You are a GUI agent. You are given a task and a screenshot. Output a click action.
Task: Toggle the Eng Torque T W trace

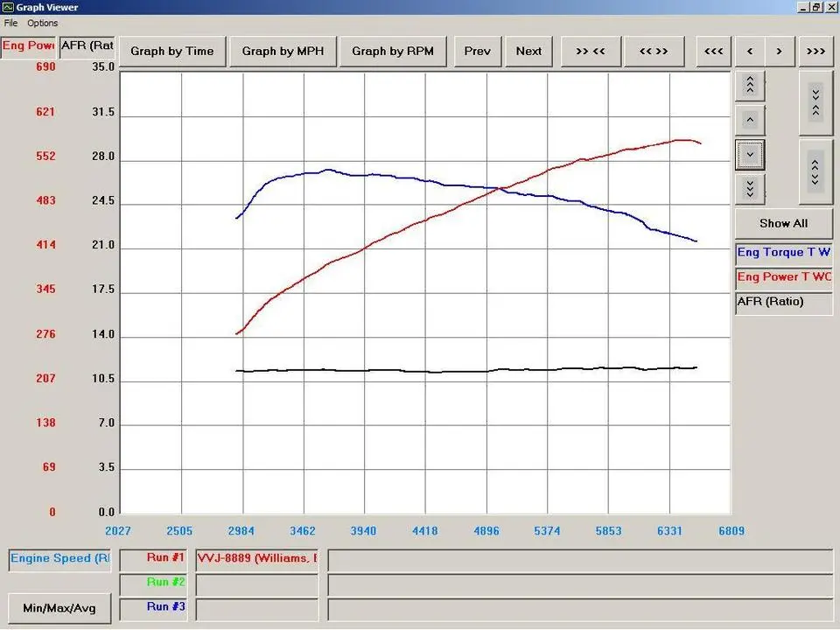(784, 253)
